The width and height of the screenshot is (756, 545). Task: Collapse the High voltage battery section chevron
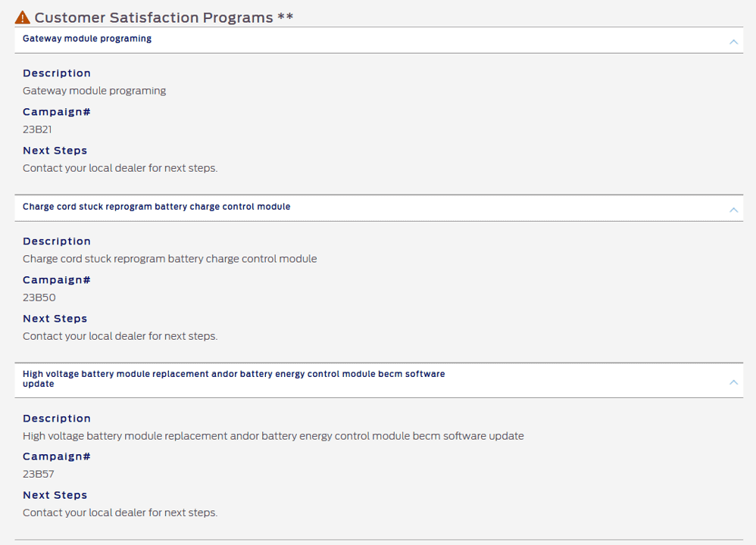[x=733, y=382]
